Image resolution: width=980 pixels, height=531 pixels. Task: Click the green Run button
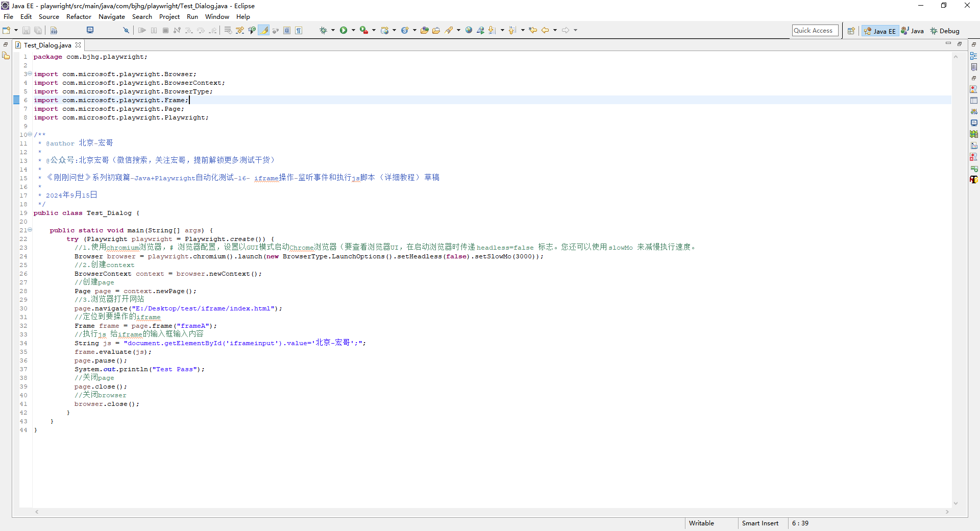click(344, 31)
